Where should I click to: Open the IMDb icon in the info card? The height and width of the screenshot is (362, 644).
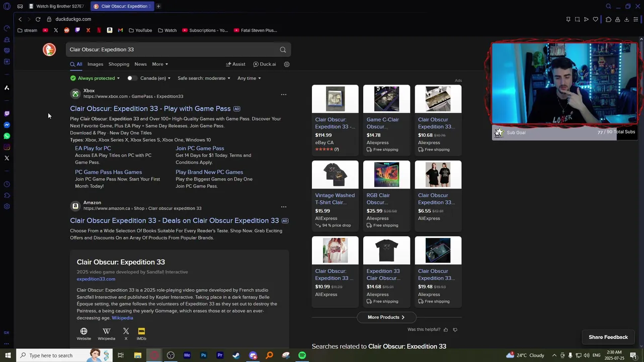pyautogui.click(x=141, y=334)
